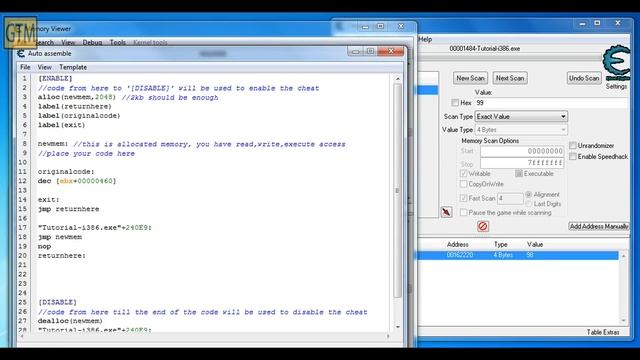Click the Auto assemble window title icon
The height and width of the screenshot is (360, 640).
click(x=21, y=53)
